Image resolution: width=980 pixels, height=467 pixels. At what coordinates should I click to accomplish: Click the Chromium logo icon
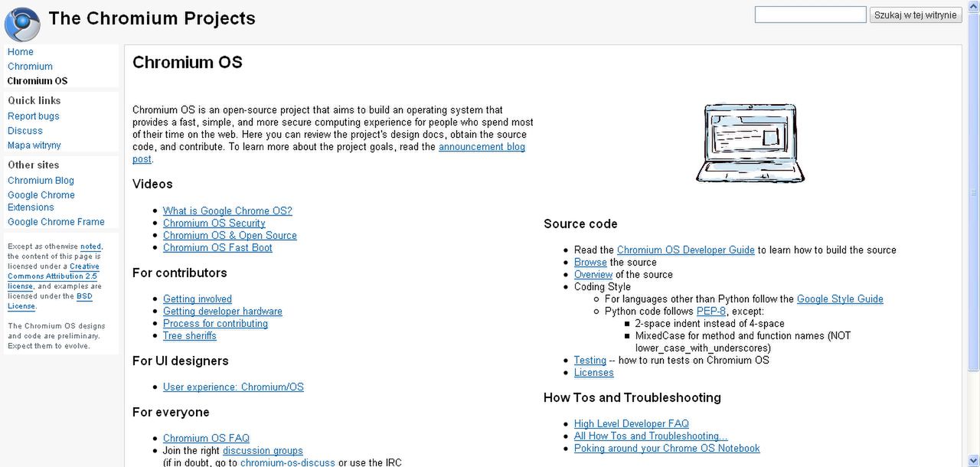click(x=22, y=24)
